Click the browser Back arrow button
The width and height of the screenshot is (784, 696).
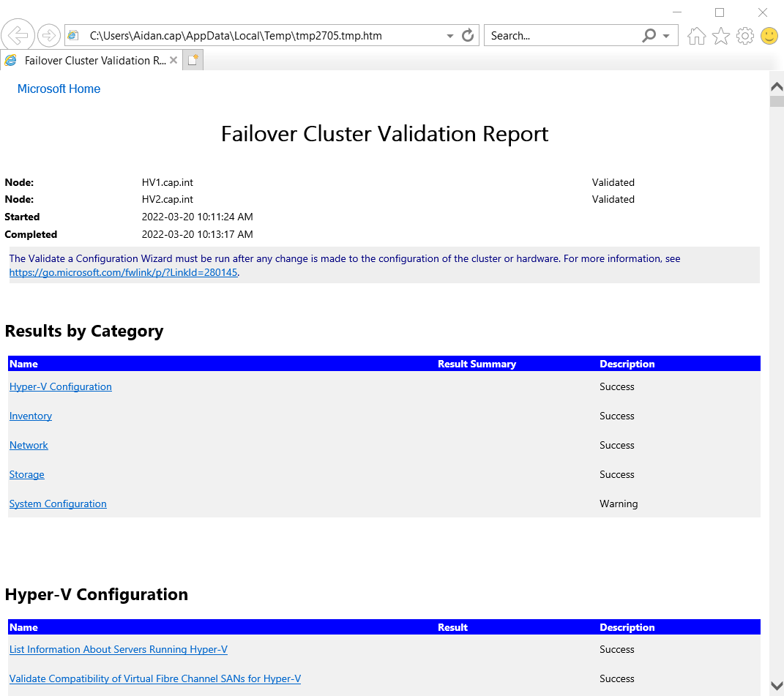point(18,36)
